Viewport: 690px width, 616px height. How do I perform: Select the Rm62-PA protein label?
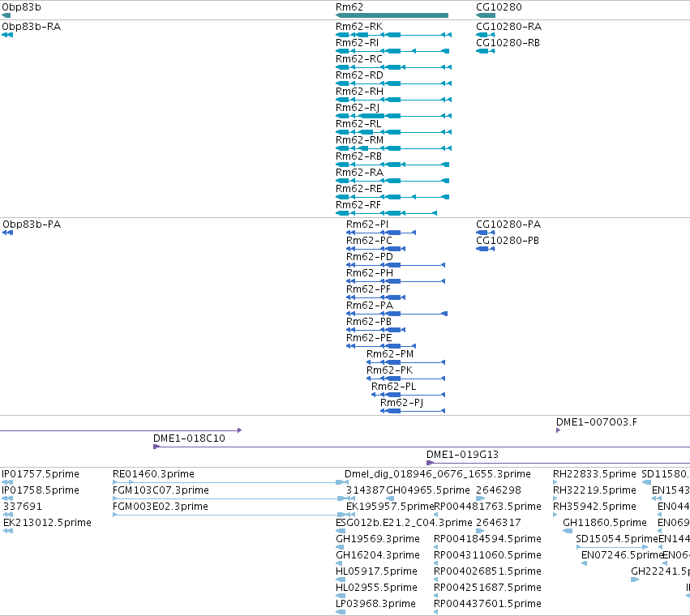click(x=370, y=306)
